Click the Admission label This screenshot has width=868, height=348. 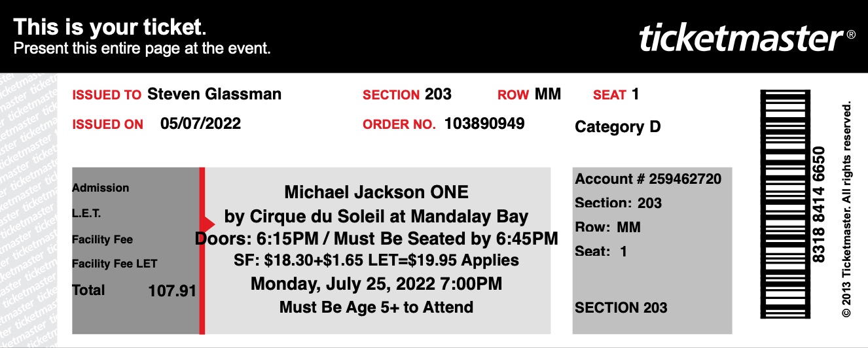(100, 188)
